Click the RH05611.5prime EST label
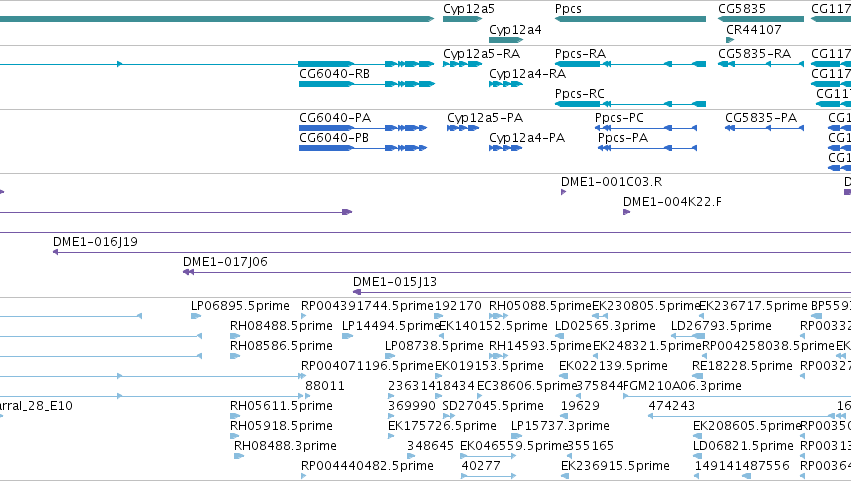 point(281,406)
